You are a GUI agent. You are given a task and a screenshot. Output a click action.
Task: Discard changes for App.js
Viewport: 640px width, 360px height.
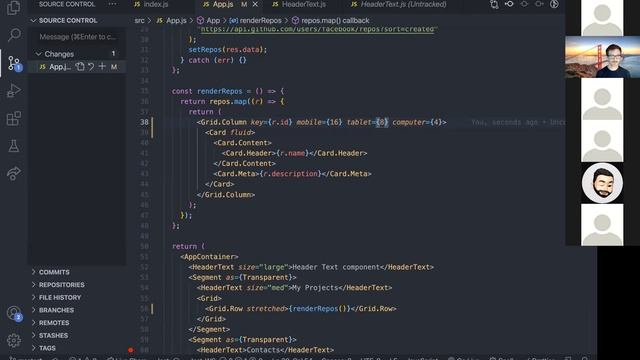[91, 67]
